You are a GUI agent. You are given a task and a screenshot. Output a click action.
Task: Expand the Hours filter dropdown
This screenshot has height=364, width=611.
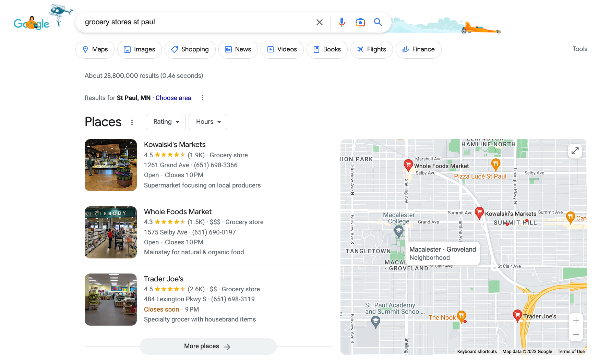[x=208, y=122]
